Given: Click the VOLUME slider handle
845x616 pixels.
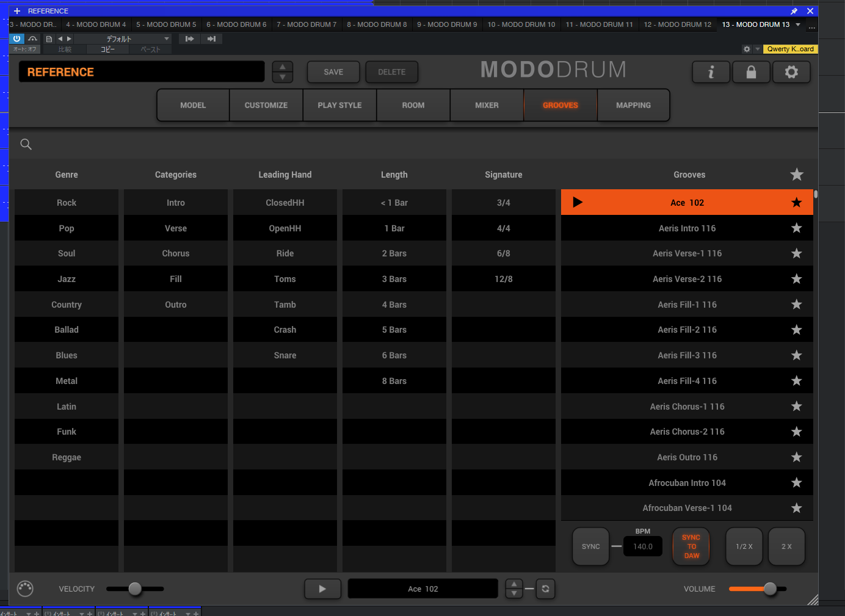Looking at the screenshot, I should (770, 589).
